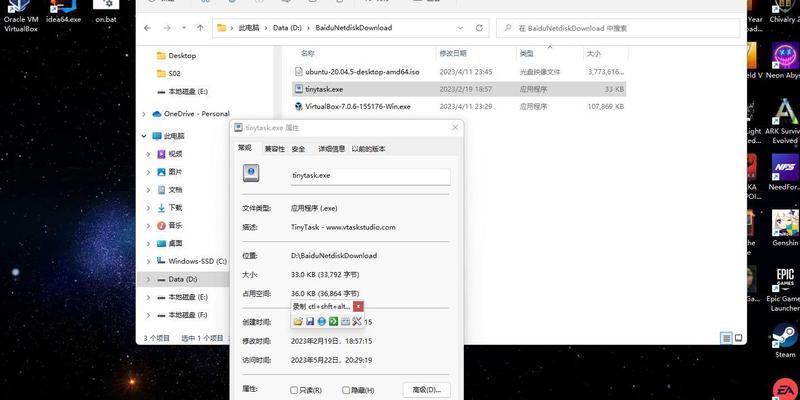This screenshot has height=400, width=800.
Task: Click 此电脑 in the address breadcrumb
Action: [x=248, y=28]
